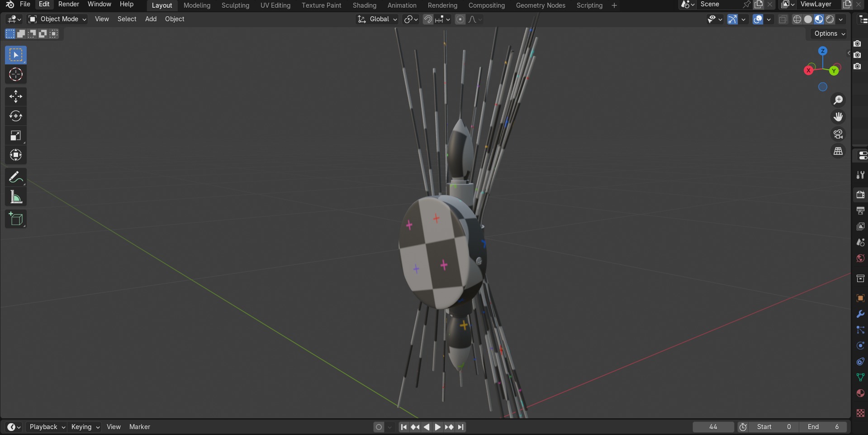The width and height of the screenshot is (868, 435).
Task: Toggle viewport gizmos visibility
Action: click(732, 19)
